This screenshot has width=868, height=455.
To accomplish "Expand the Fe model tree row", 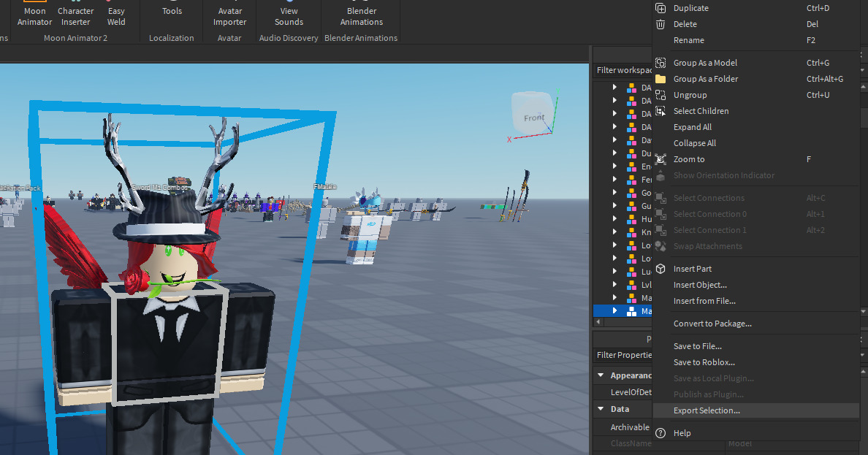I will 614,179.
